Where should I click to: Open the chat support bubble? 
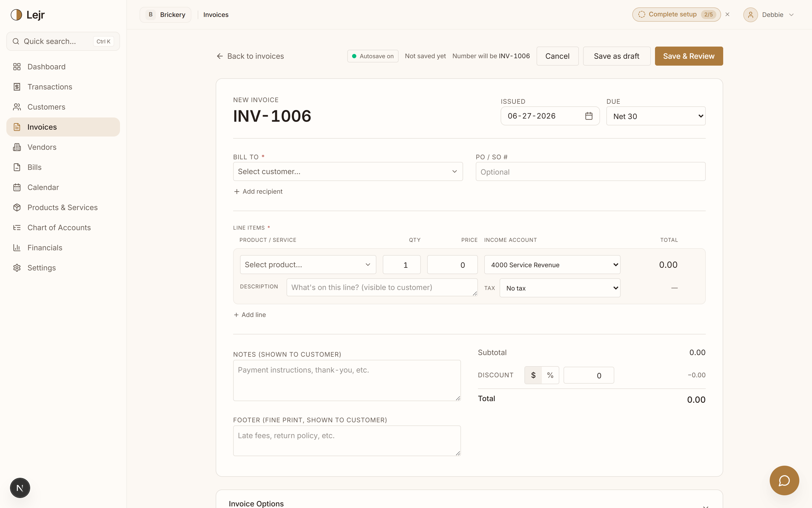[784, 480]
